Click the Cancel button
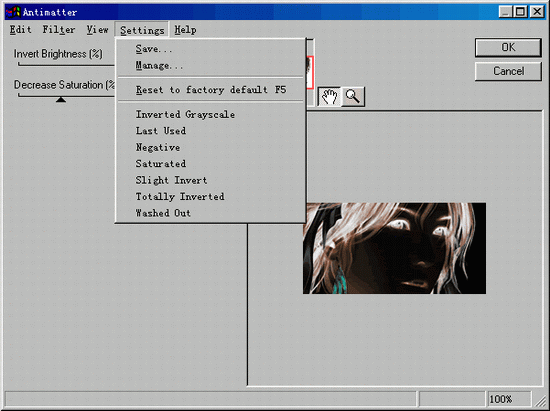This screenshot has height=411, width=550. pyautogui.click(x=508, y=71)
